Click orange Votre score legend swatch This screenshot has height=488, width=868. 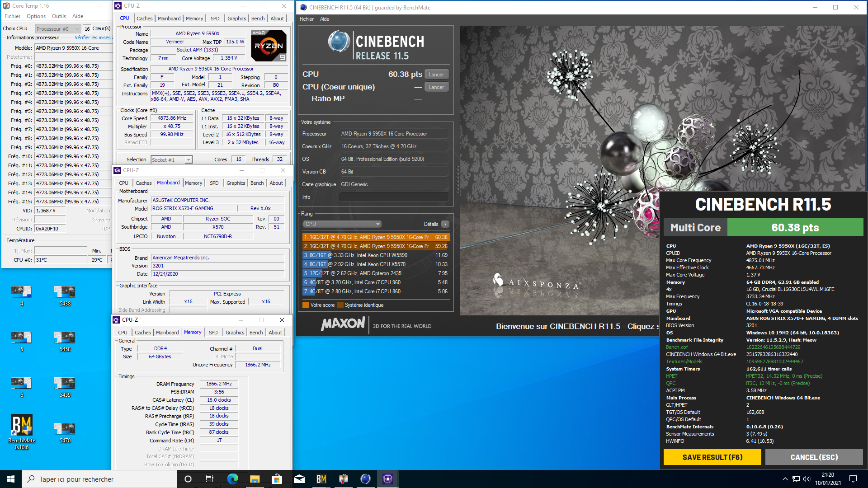(x=306, y=305)
